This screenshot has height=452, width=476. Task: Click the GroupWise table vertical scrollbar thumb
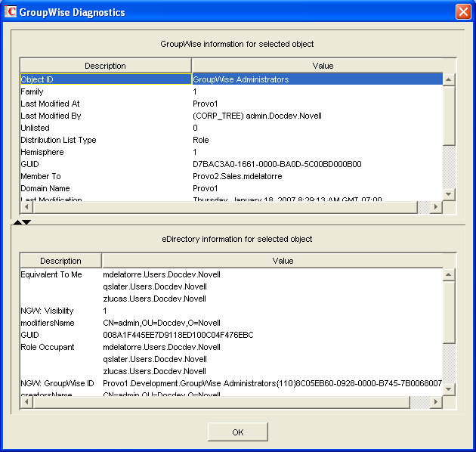tap(449, 116)
